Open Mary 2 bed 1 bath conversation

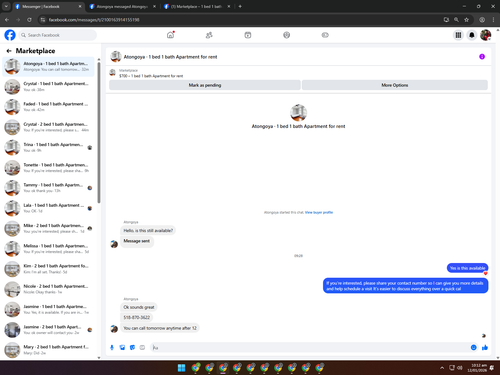(x=49, y=350)
